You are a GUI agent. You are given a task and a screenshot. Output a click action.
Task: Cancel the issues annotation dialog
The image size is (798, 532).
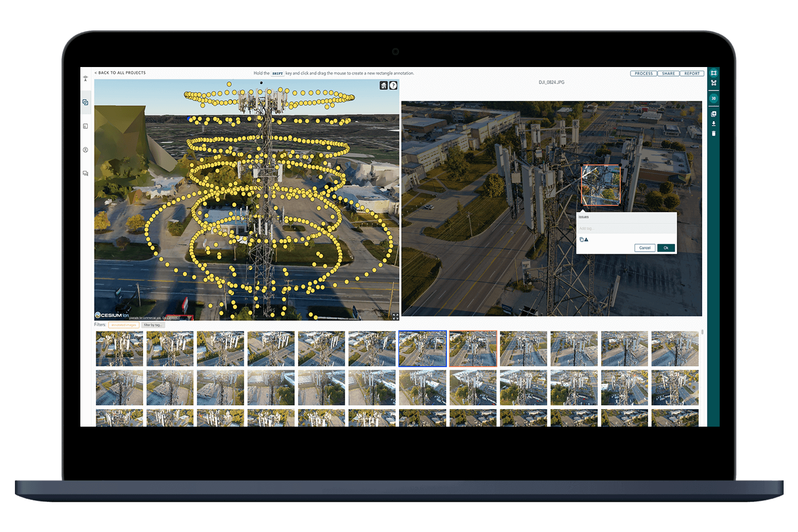(x=644, y=247)
